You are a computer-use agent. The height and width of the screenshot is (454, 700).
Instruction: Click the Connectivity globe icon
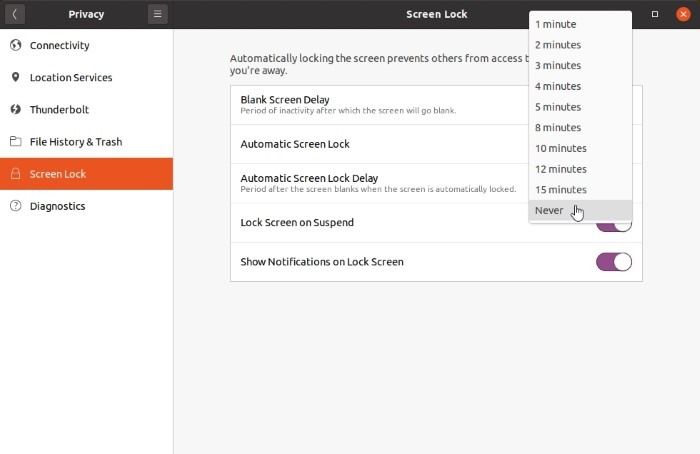point(16,45)
